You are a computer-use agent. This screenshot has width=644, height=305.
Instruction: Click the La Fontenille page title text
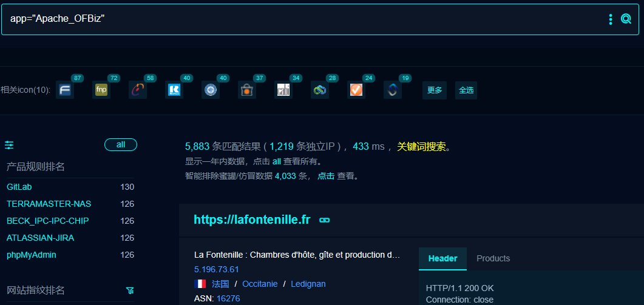[x=297, y=255]
